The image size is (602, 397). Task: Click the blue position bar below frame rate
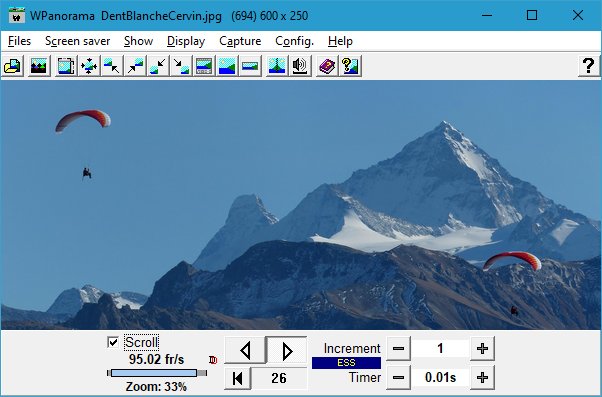(157, 372)
